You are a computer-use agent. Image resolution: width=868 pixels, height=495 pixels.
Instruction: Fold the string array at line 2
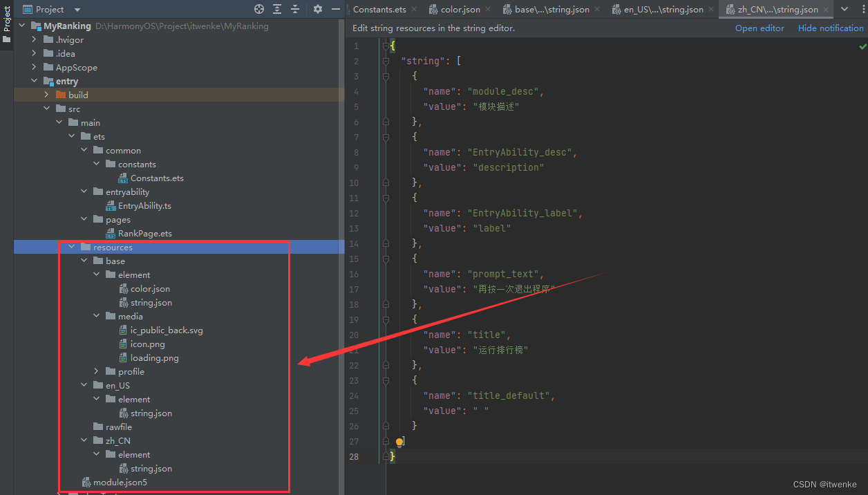pyautogui.click(x=386, y=62)
